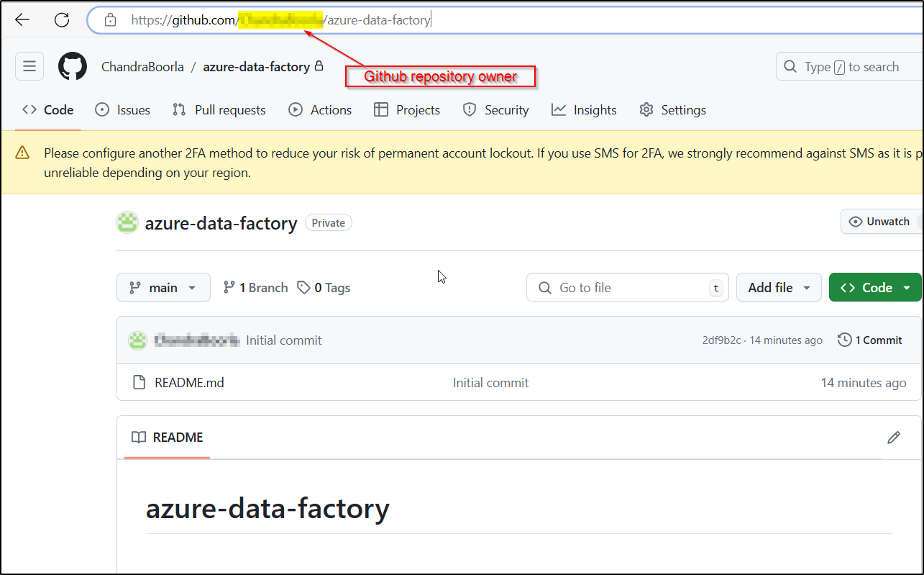This screenshot has height=575, width=924.
Task: Go back with the browser back arrow
Action: click(22, 20)
